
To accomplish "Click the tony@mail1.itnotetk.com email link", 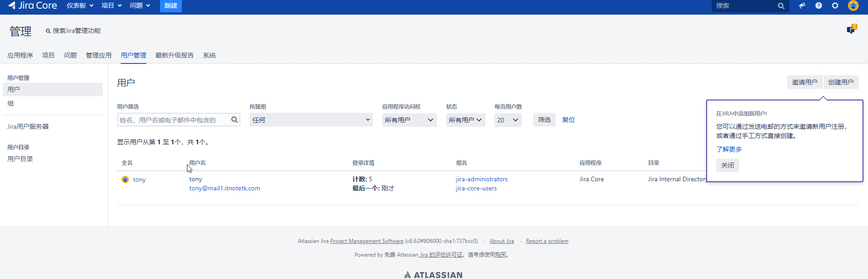I will click(x=224, y=188).
